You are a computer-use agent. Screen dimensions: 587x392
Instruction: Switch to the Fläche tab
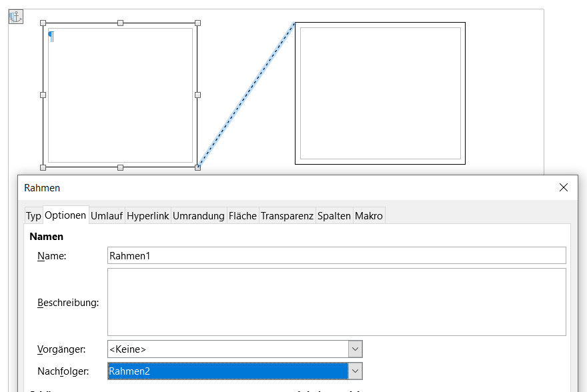pos(243,216)
